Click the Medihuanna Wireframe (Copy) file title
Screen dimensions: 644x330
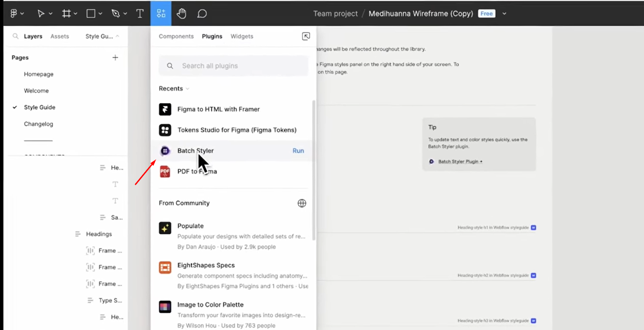point(421,14)
